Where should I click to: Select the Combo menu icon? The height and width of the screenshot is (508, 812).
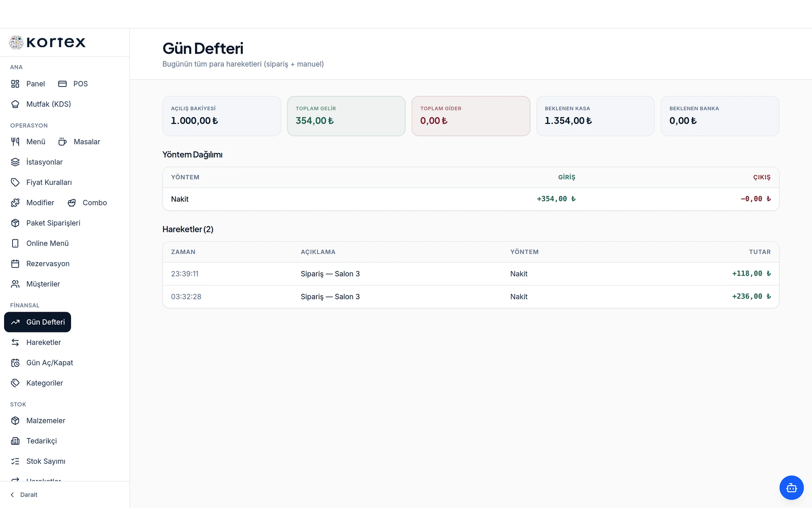(x=71, y=203)
